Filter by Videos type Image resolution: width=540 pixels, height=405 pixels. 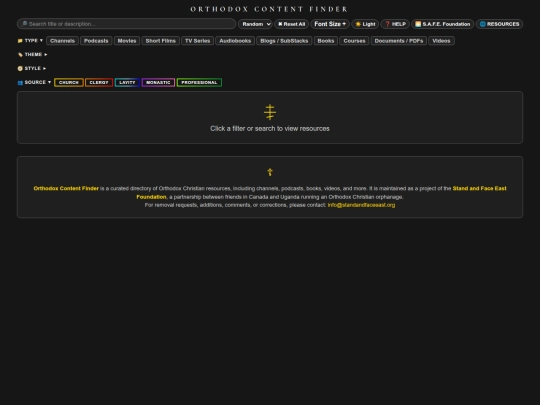coord(441,41)
